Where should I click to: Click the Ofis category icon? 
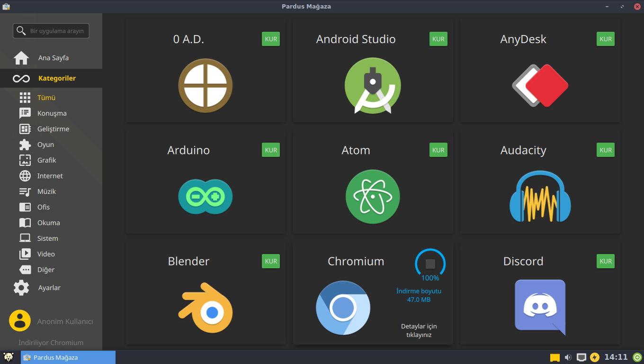click(25, 207)
